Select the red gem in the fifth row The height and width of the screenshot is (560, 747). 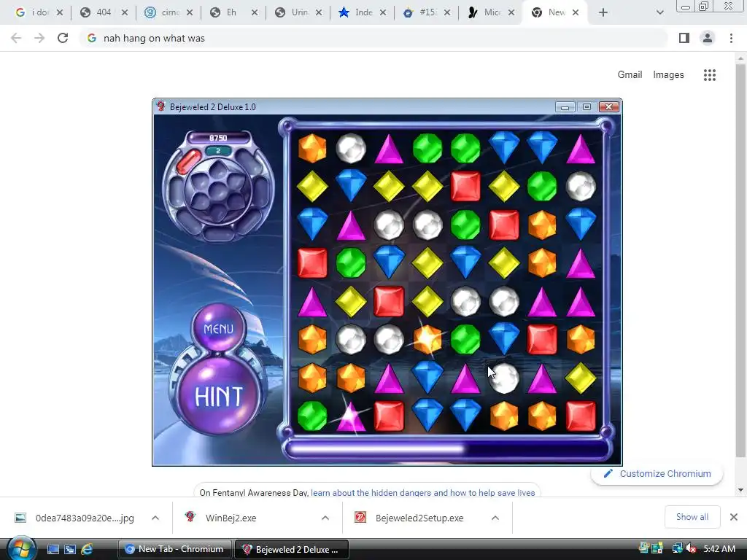tap(389, 301)
